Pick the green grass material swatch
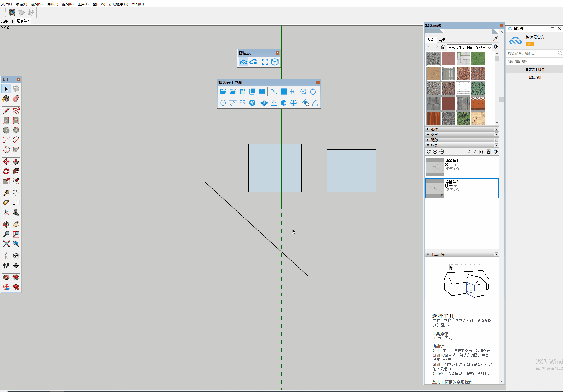This screenshot has height=392, width=563. coord(478,59)
